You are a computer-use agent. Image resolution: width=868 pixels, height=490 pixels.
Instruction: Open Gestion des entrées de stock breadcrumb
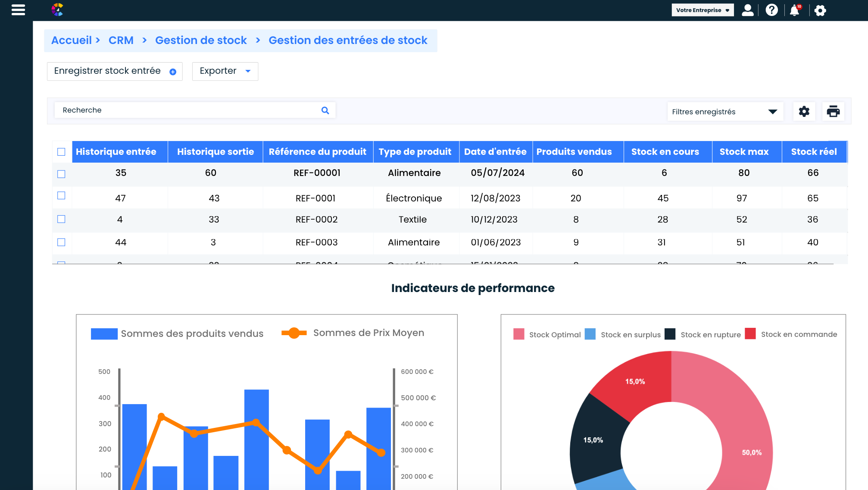pyautogui.click(x=348, y=41)
